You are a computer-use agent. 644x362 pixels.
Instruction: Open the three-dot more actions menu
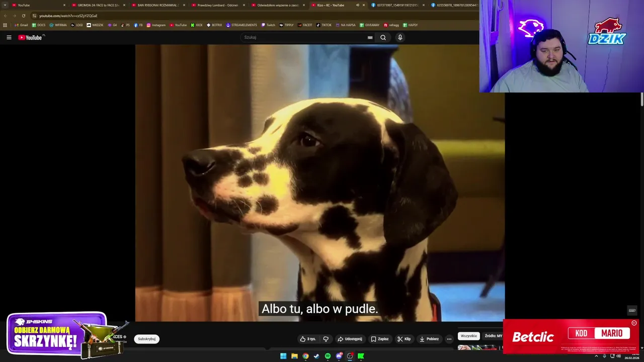(449, 339)
